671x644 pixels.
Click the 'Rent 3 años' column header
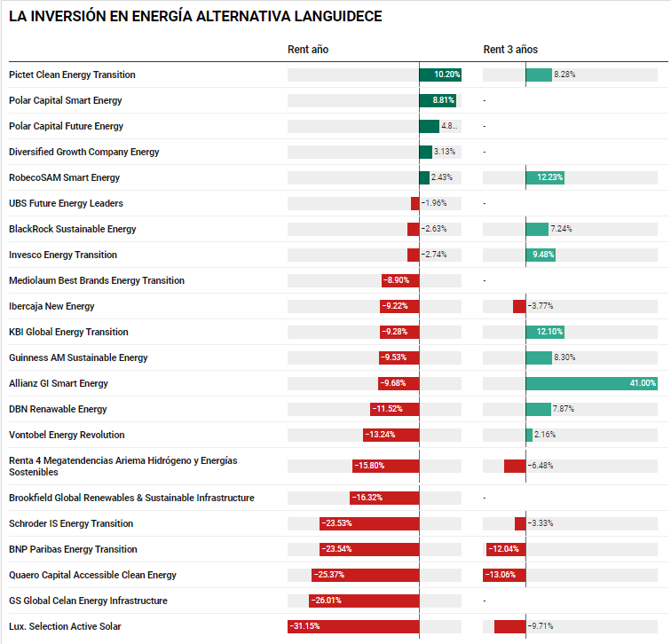click(510, 50)
